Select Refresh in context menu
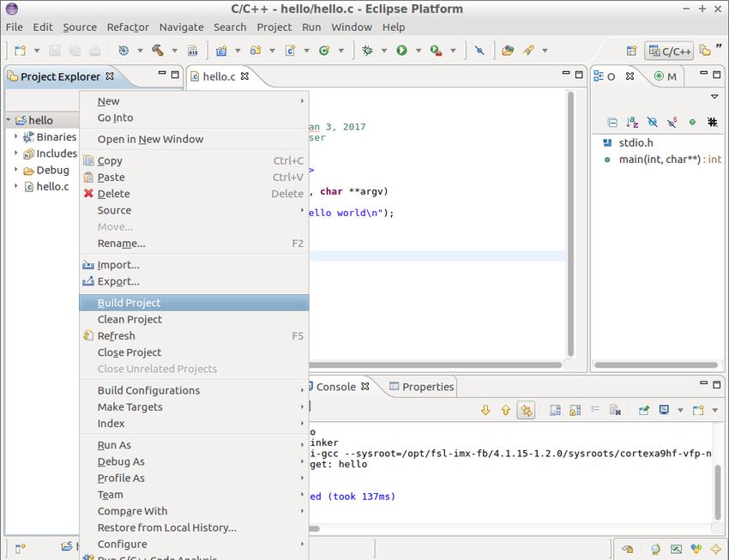 194,335
